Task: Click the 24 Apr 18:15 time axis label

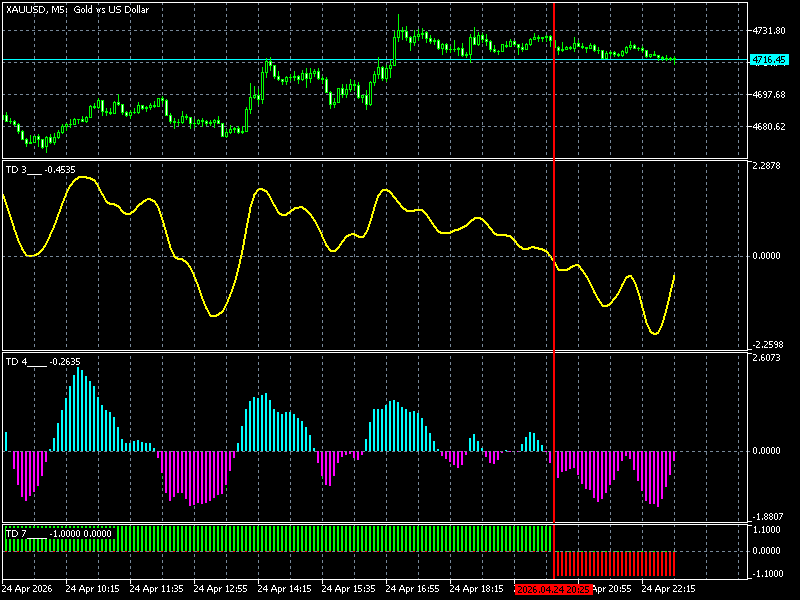Action: (477, 589)
